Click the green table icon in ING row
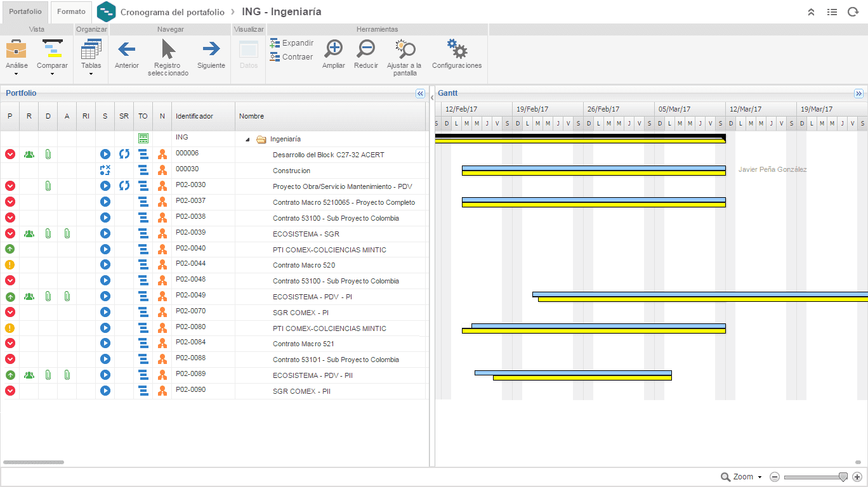The image size is (868, 487). [x=143, y=138]
